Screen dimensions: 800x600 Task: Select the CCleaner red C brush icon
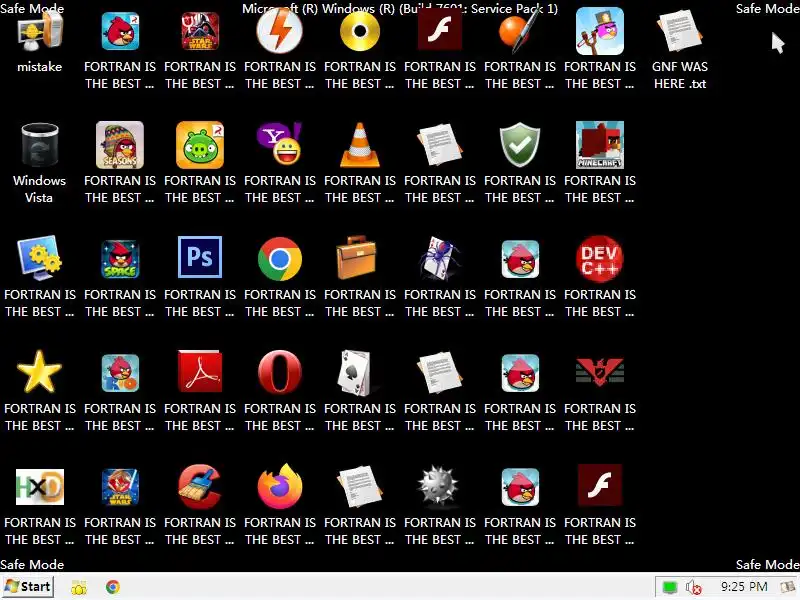point(200,487)
